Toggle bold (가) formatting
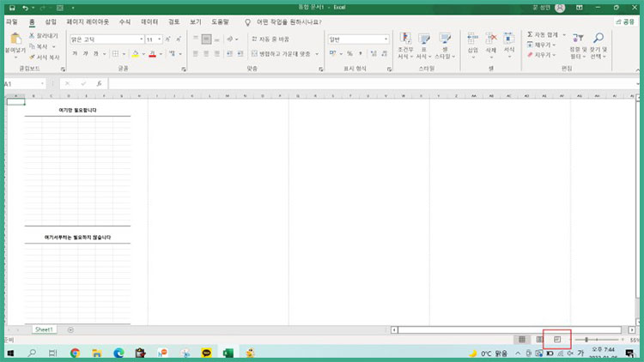The width and height of the screenshot is (644, 362). click(75, 54)
